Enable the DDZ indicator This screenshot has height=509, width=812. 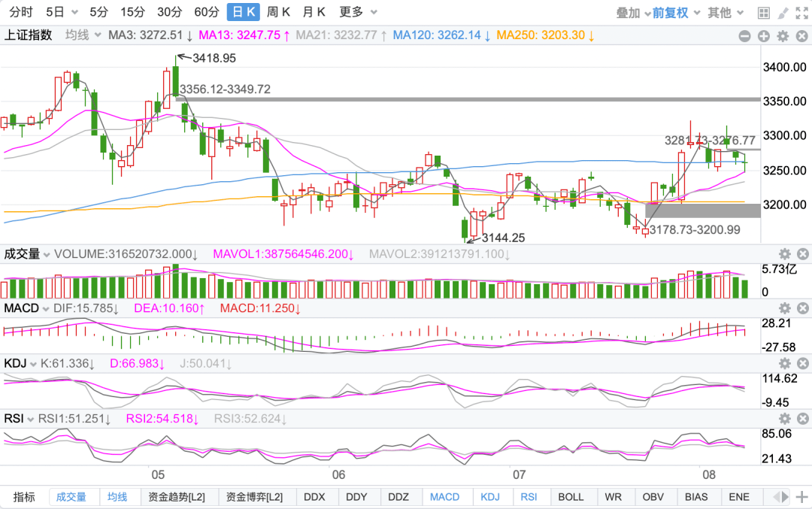pos(398,497)
